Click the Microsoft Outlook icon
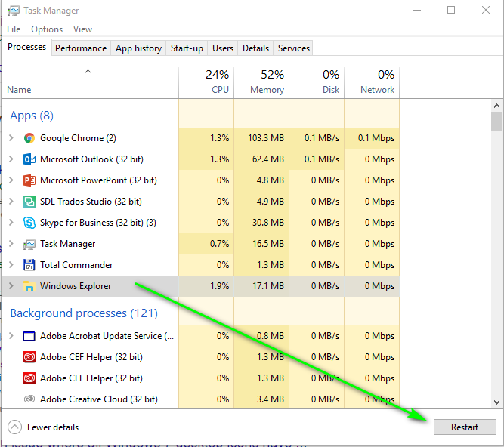 [29, 159]
